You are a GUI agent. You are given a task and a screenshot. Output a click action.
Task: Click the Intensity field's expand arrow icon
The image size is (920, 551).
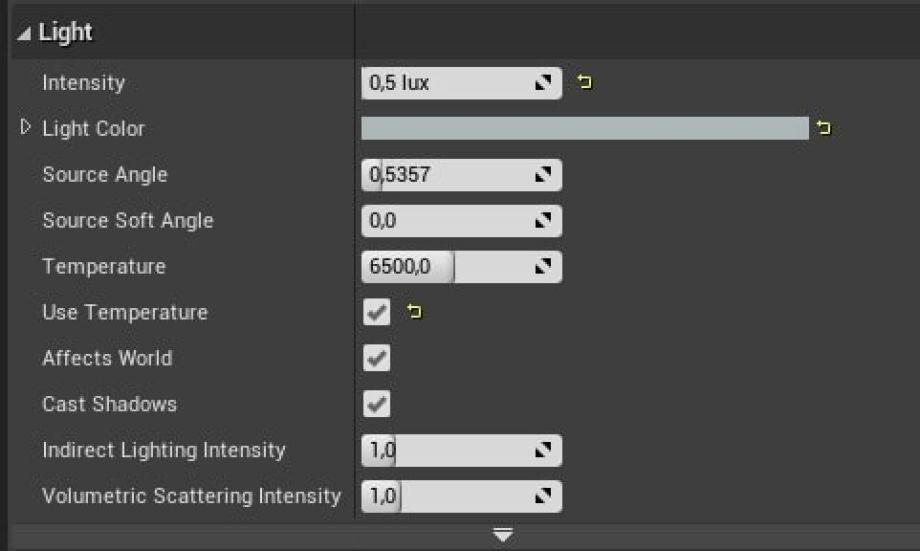tap(544, 83)
